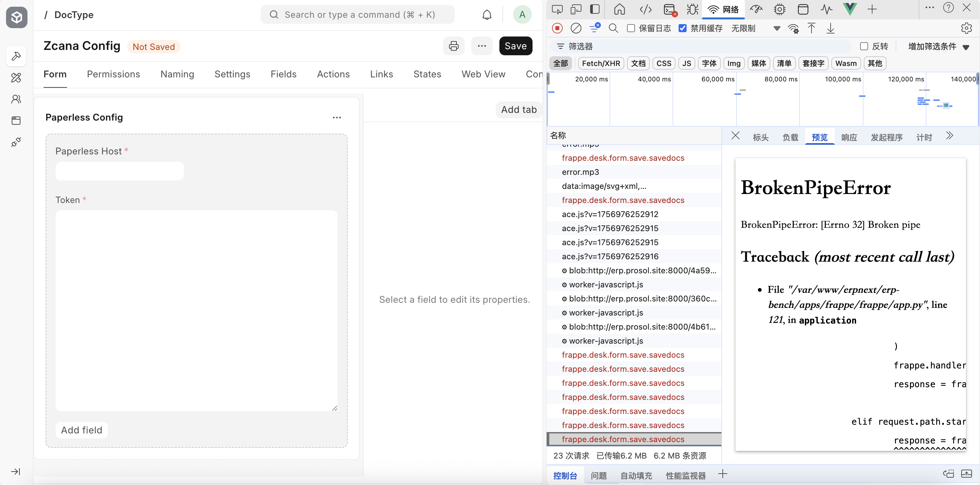Open the network search magnifier icon

click(x=613, y=28)
